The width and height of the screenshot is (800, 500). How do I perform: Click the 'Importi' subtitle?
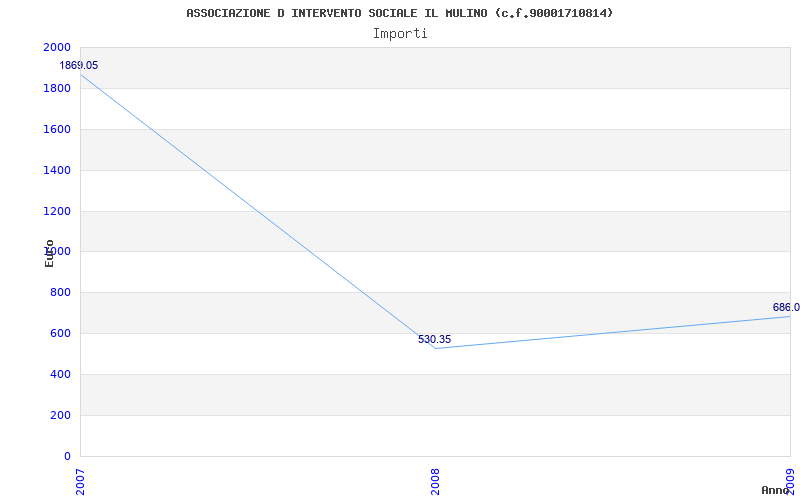[400, 34]
